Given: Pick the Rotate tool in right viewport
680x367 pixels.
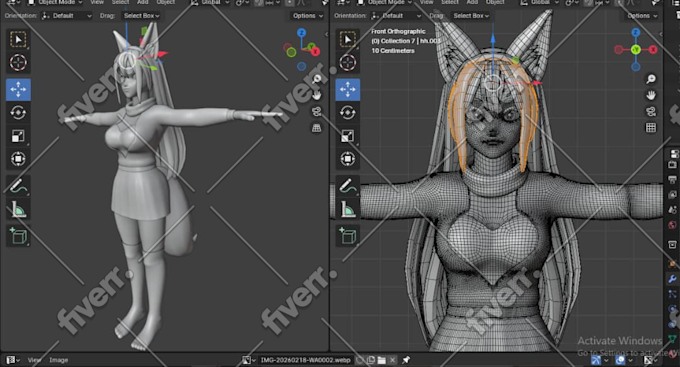Looking at the screenshot, I should coord(347,113).
